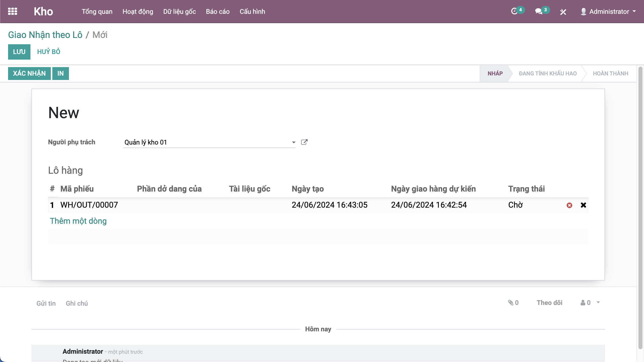The width and height of the screenshot is (644, 362).
Task: Switch to the Ghi chú tab
Action: coord(77,303)
